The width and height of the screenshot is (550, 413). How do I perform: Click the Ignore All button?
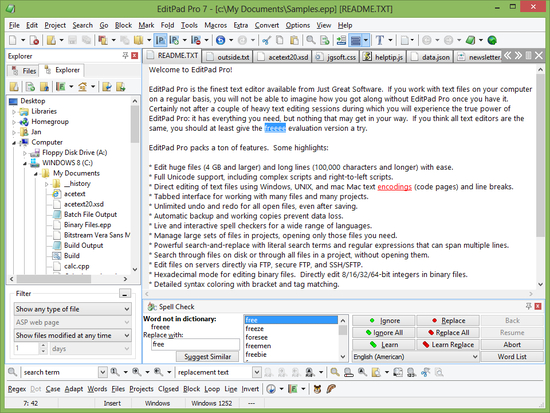point(383,333)
